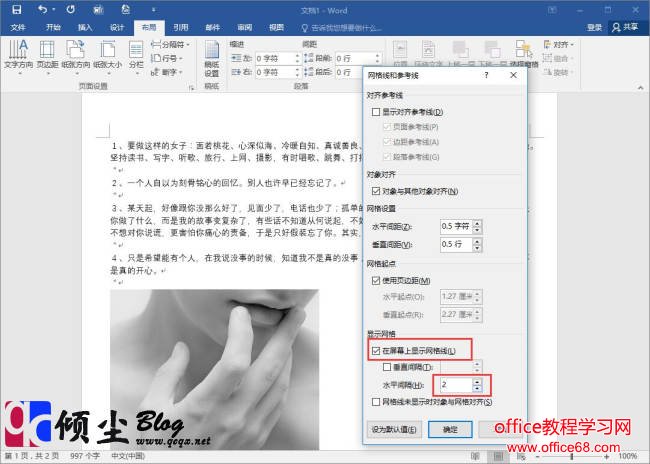The image size is (650, 464).
Task: Open customize quick access toolbar dropdown
Action: [154, 9]
